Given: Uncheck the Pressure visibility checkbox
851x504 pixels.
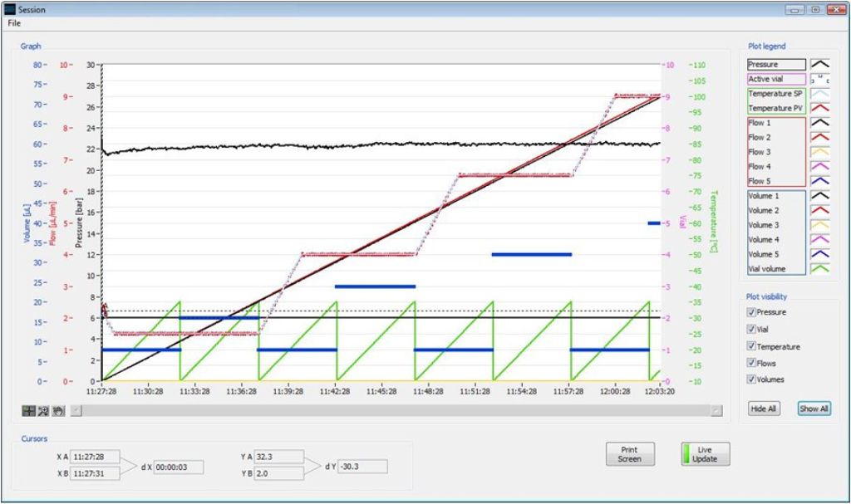Looking at the screenshot, I should tap(751, 313).
